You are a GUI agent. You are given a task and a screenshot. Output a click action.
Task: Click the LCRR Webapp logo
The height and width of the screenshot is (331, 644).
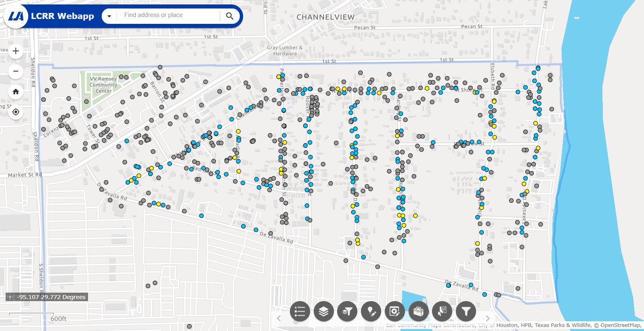(16, 16)
